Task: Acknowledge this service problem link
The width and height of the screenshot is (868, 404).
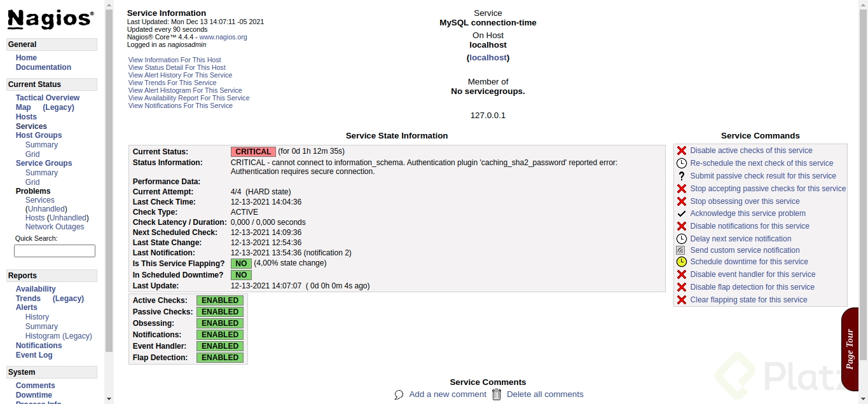Action: pyautogui.click(x=748, y=213)
